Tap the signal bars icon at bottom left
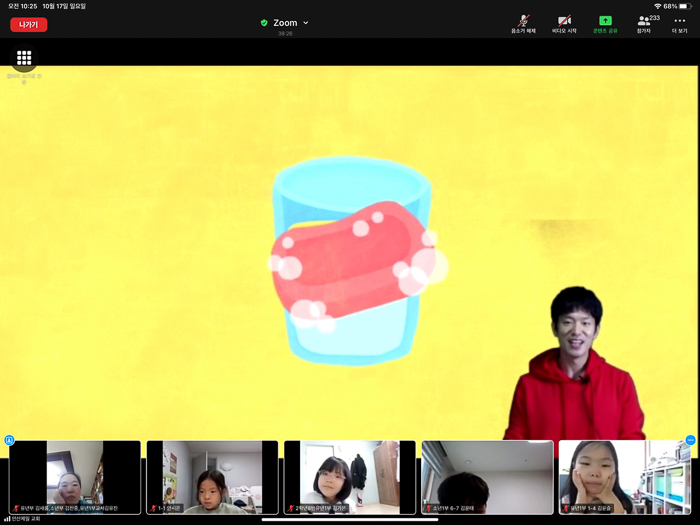This screenshot has height=525, width=700. click(x=7, y=519)
